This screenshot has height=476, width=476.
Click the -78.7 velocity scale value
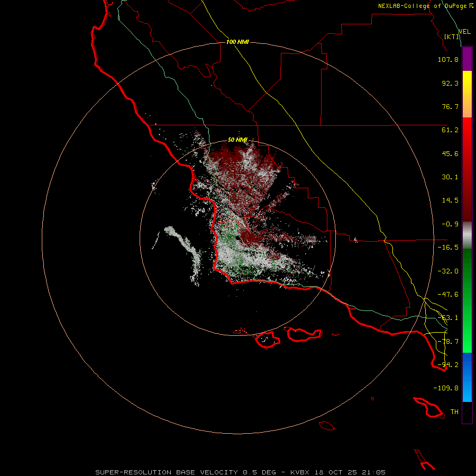pyautogui.click(x=448, y=342)
